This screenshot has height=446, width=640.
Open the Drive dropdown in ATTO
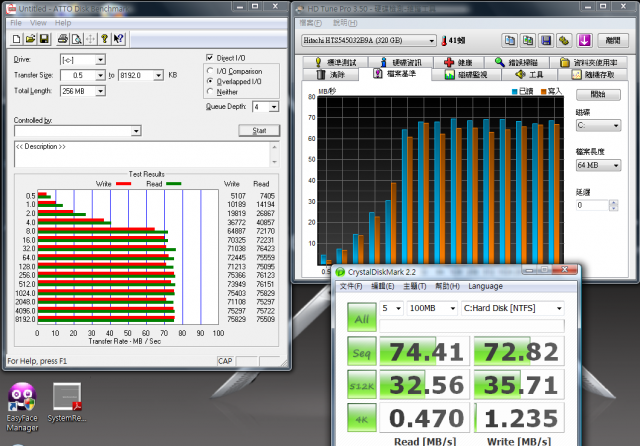(x=100, y=60)
